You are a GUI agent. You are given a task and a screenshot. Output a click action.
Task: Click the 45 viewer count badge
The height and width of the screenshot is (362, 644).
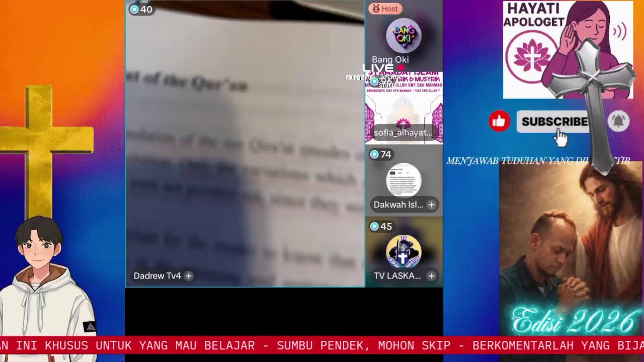click(381, 226)
